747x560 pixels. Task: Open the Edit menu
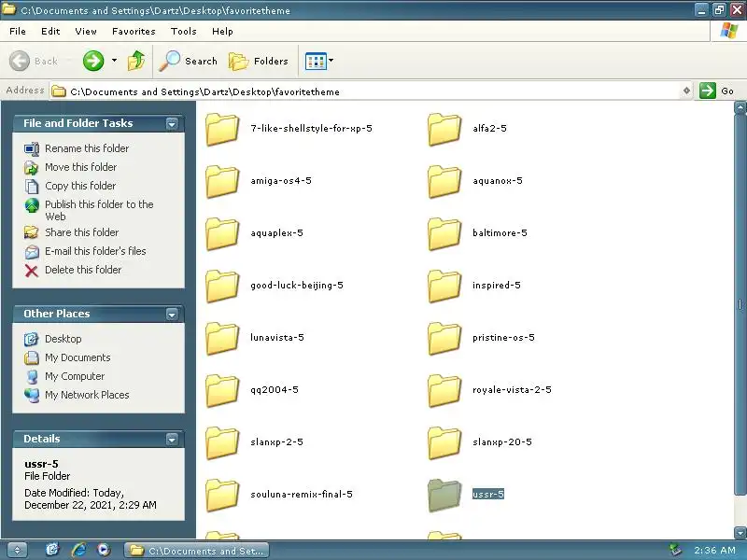(50, 32)
